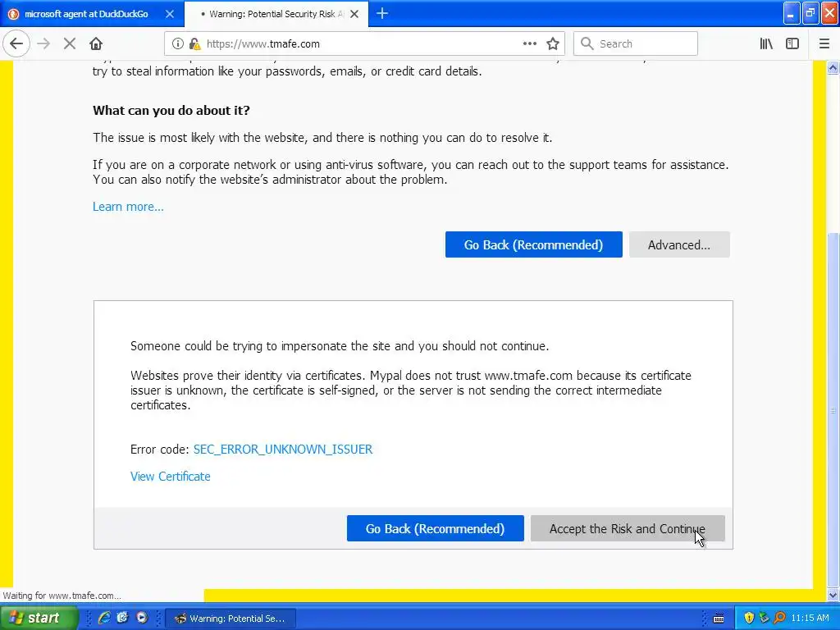Click the 'Waiting for www.tmafe.com...' status text
840x630 pixels.
62,596
